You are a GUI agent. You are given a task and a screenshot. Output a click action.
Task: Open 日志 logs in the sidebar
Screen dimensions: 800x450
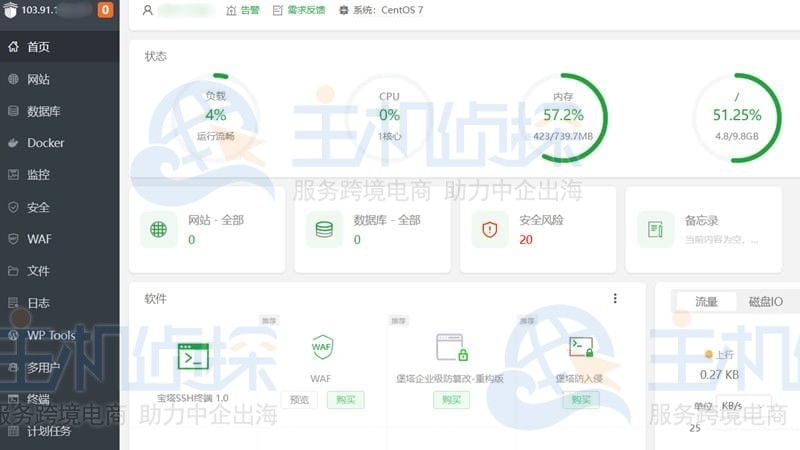[60, 303]
